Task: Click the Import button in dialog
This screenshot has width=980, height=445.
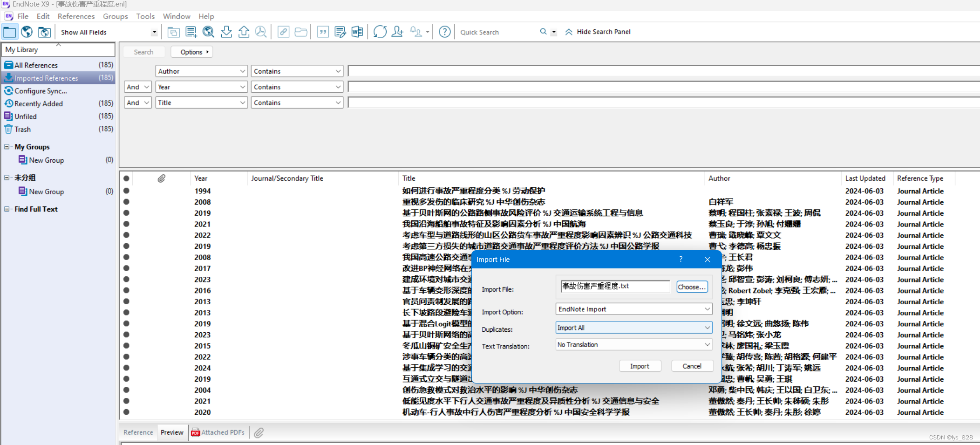Action: pos(640,366)
